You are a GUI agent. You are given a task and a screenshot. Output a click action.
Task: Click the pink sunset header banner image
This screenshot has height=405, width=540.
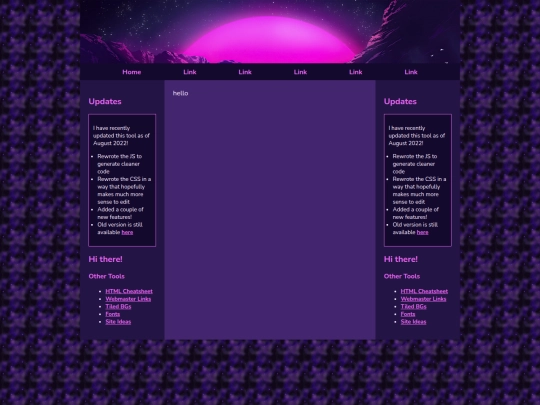[x=270, y=32]
